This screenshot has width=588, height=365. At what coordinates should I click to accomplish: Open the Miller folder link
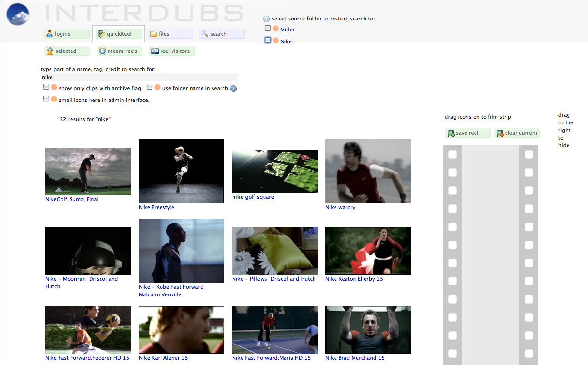click(x=287, y=30)
